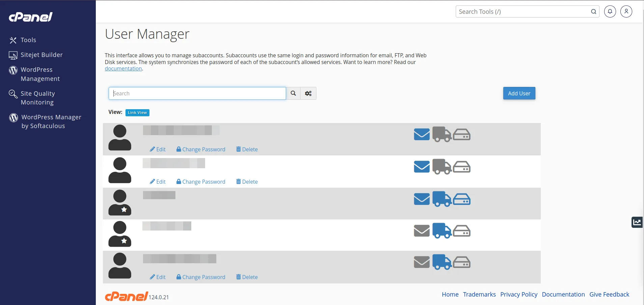Click the fifth user's blue FTP truck icon
This screenshot has height=305, width=644.
point(442,262)
